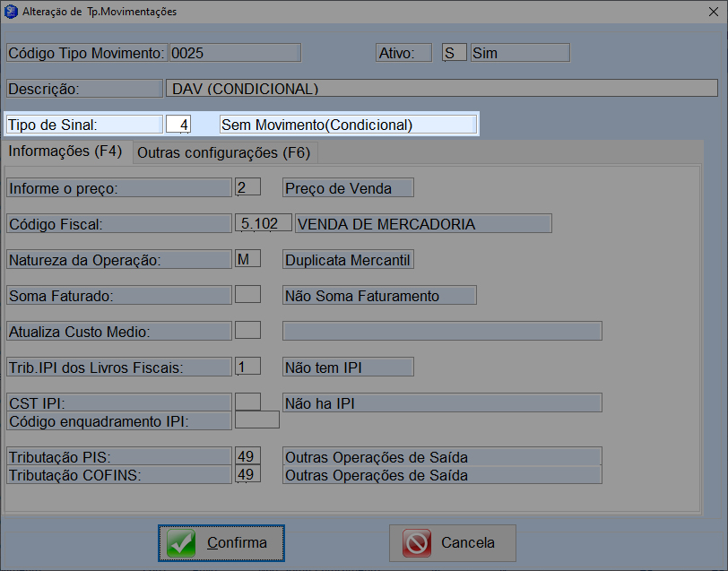Viewport: 728px width, 571px height.
Task: Click the Natureza da Operação code field
Action: [247, 259]
